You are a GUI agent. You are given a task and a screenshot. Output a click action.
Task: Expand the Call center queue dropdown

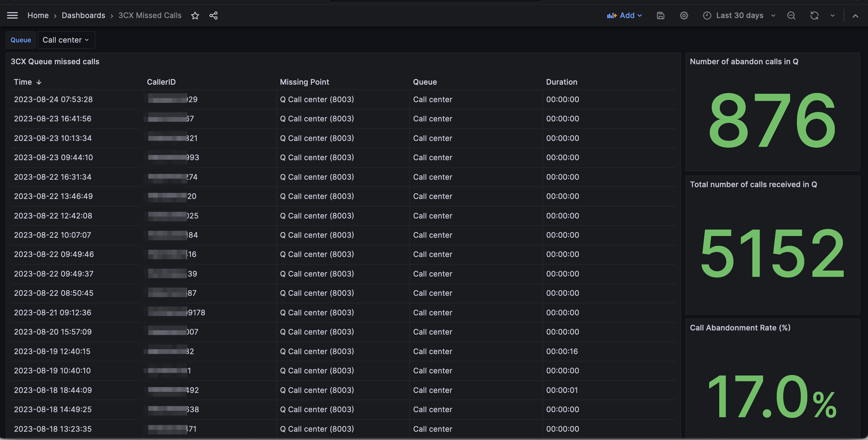pos(66,40)
